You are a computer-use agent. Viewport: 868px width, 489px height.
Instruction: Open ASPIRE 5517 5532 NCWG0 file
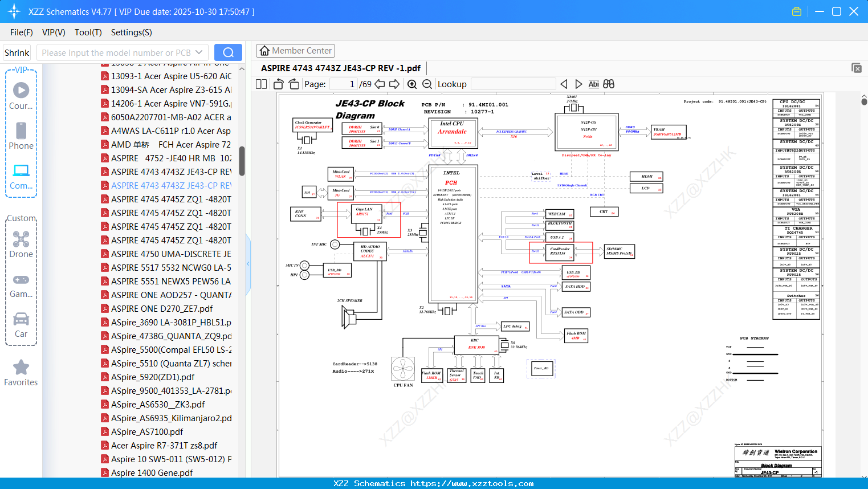(166, 268)
